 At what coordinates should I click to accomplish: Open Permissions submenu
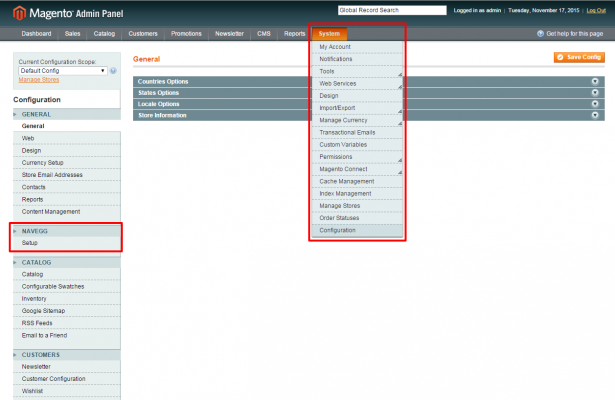[357, 157]
